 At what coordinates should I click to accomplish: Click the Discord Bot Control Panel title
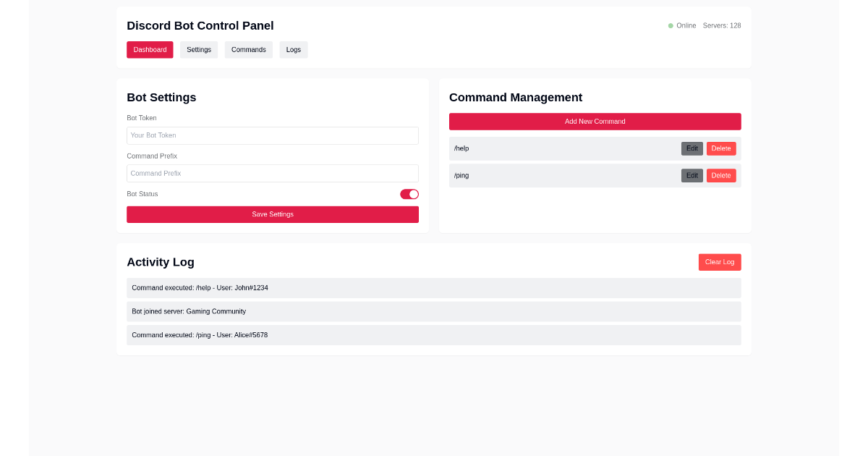tap(200, 25)
